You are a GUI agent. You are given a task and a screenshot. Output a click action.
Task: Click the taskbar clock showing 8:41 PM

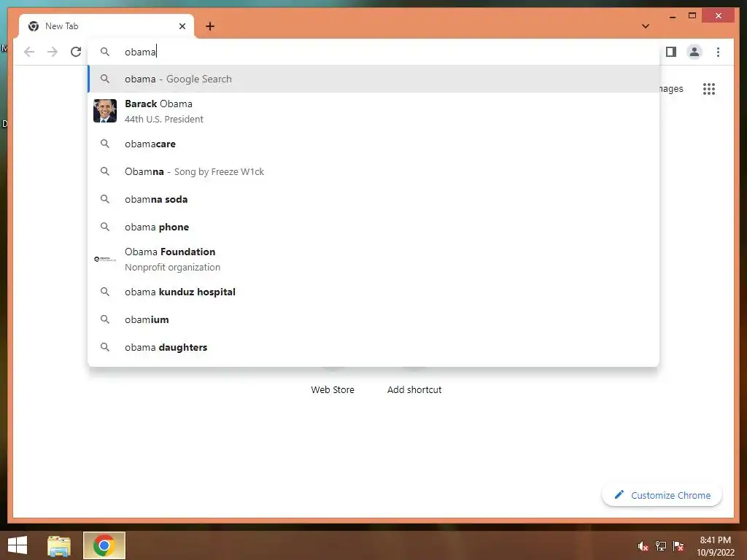click(x=716, y=546)
